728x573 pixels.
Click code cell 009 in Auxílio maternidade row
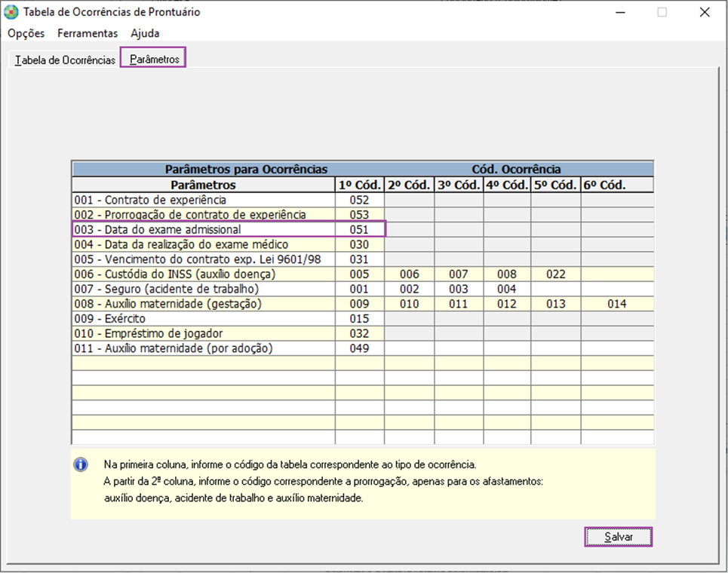click(x=359, y=304)
